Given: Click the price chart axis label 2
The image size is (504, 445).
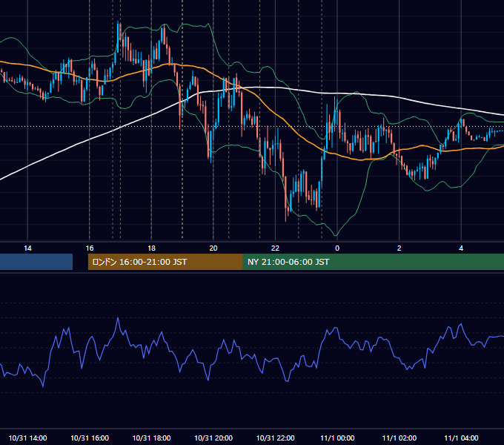Looking at the screenshot, I should tap(399, 248).
